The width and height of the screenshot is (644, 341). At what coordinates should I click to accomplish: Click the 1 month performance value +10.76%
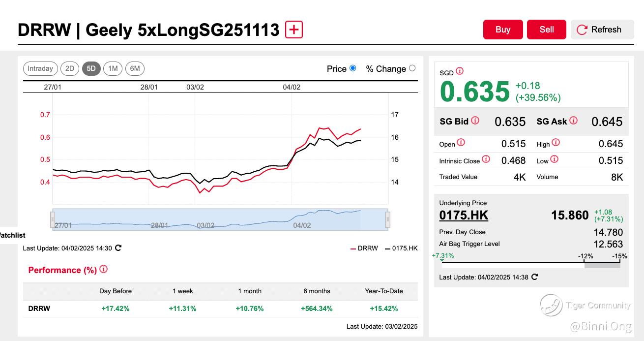(250, 309)
